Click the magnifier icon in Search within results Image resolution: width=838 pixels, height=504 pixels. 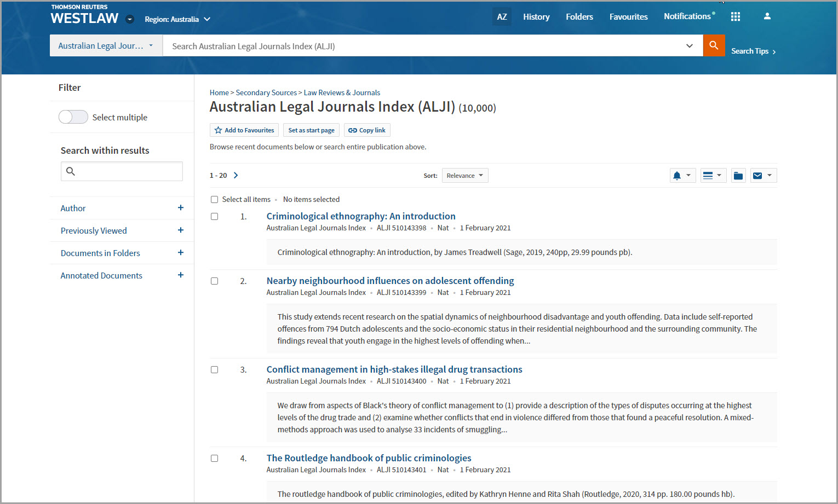(71, 171)
